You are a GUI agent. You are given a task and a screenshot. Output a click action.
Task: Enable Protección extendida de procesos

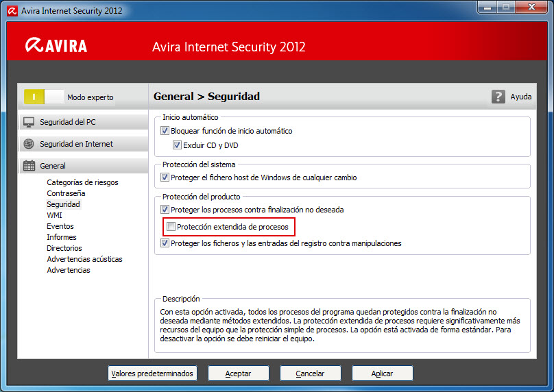click(x=171, y=226)
